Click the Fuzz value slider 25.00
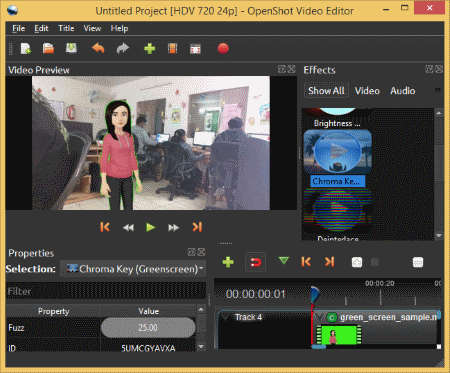 coord(148,327)
